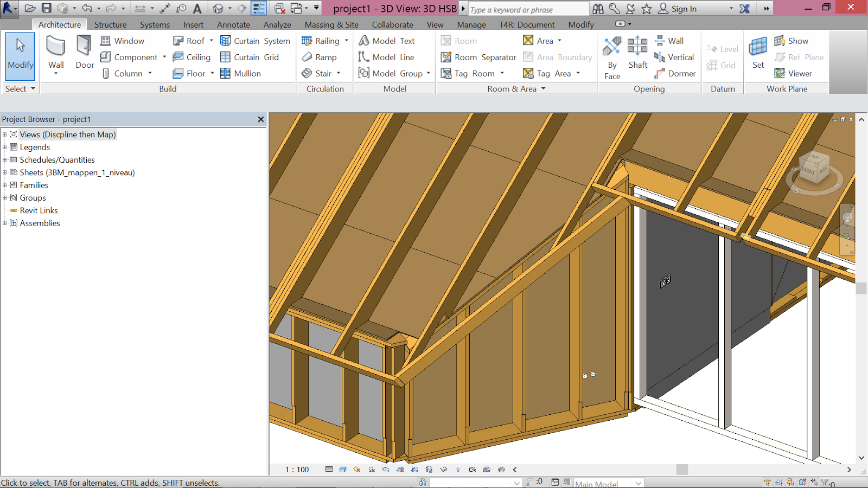This screenshot has height=488, width=868.
Task: Toggle Drag Elements on Selection
Action: click(x=814, y=482)
